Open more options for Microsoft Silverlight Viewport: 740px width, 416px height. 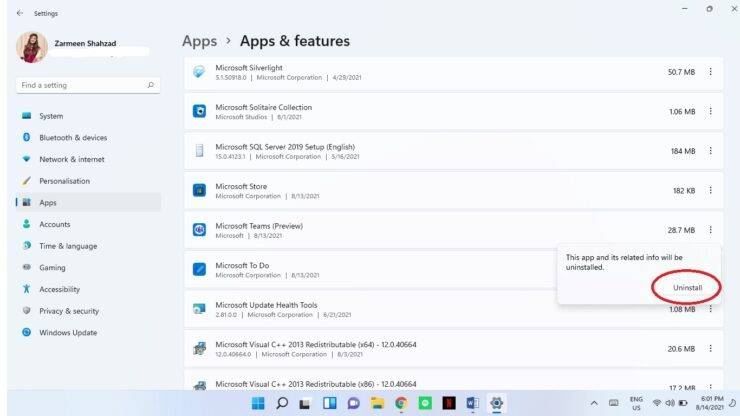(x=710, y=72)
